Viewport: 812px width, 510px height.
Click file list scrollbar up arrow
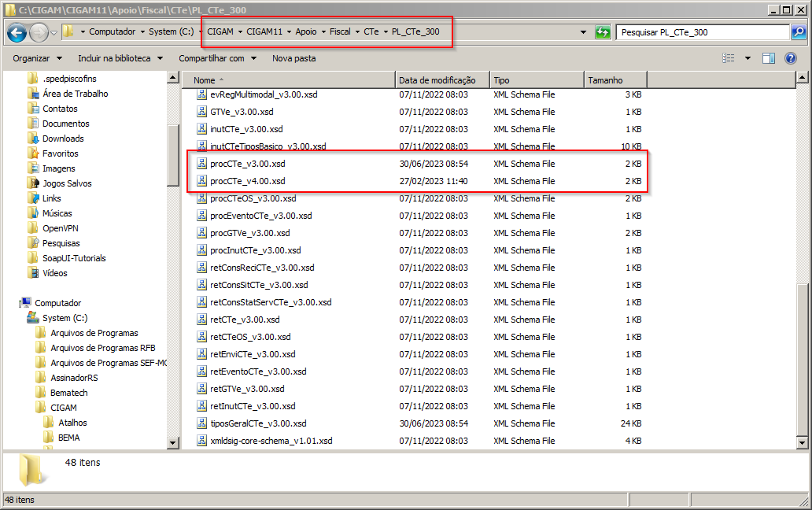tap(802, 78)
